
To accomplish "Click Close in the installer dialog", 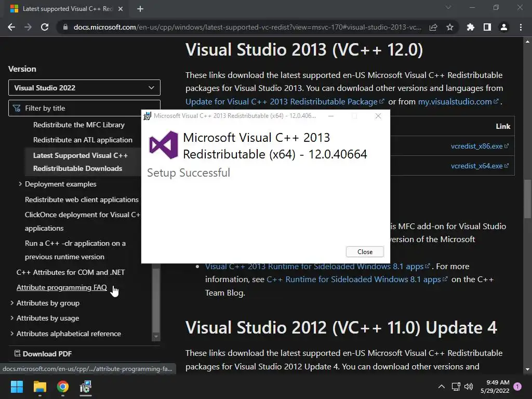I will pos(365,252).
